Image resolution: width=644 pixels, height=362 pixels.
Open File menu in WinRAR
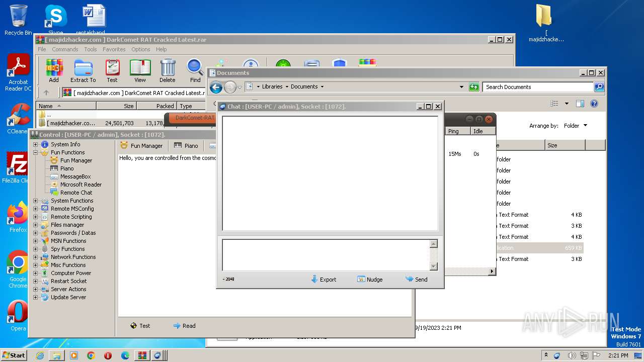click(42, 49)
